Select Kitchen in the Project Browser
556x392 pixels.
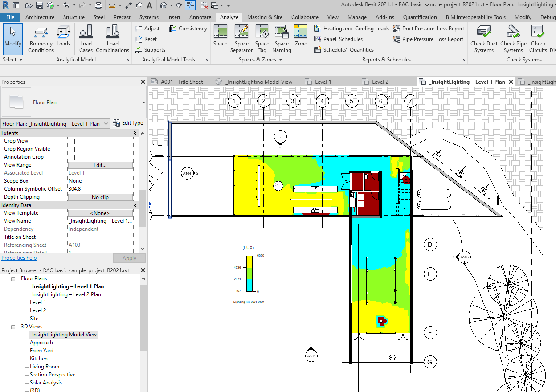pos(39,359)
